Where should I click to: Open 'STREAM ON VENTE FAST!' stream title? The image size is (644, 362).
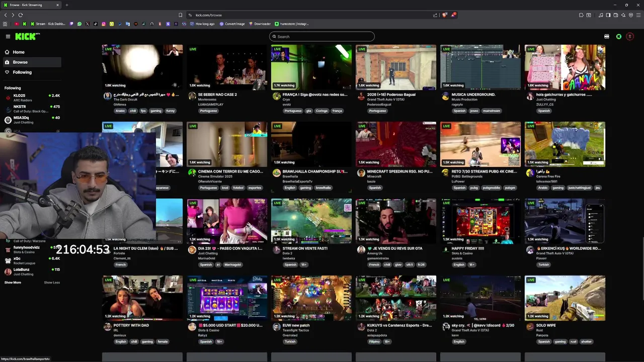[x=305, y=248]
